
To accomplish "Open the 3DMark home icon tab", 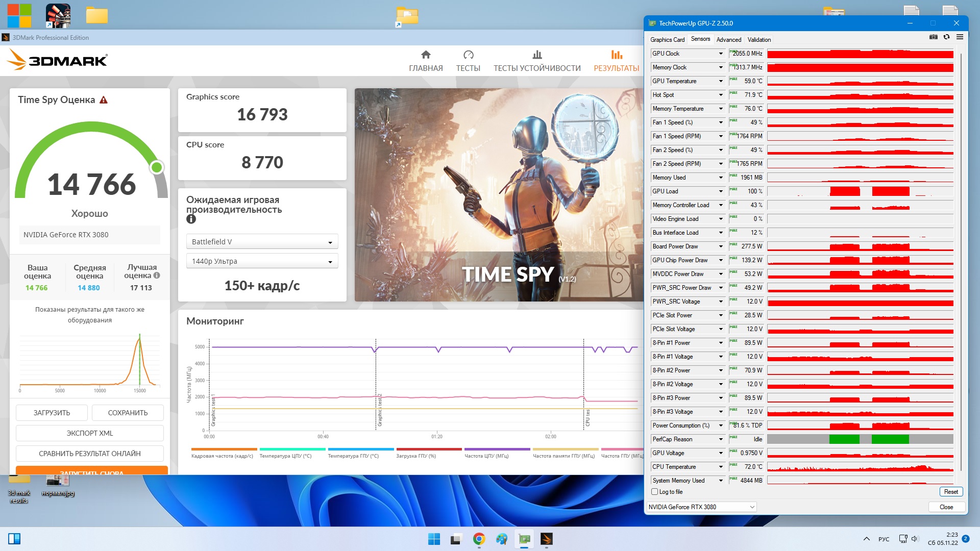I will 426,55.
